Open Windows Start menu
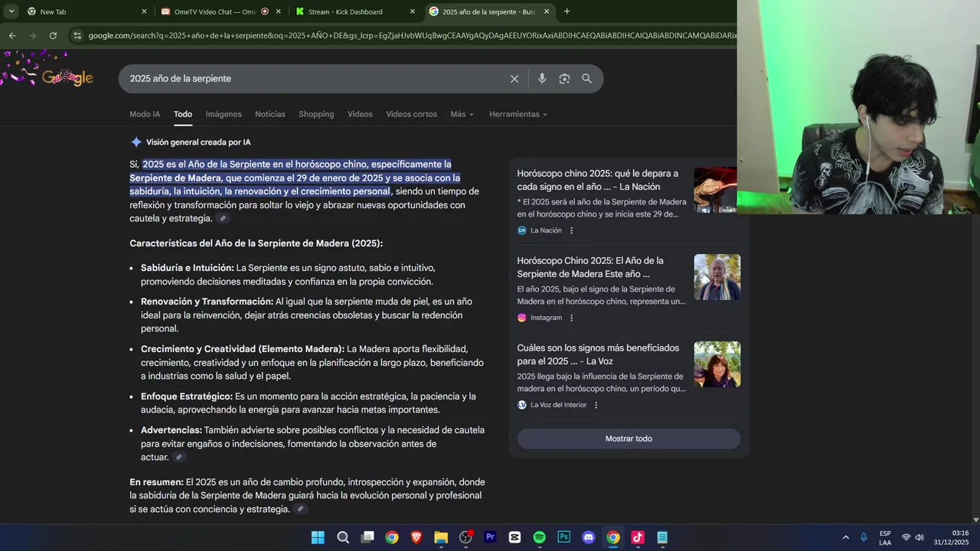Viewport: 980px width, 551px height. point(318,537)
